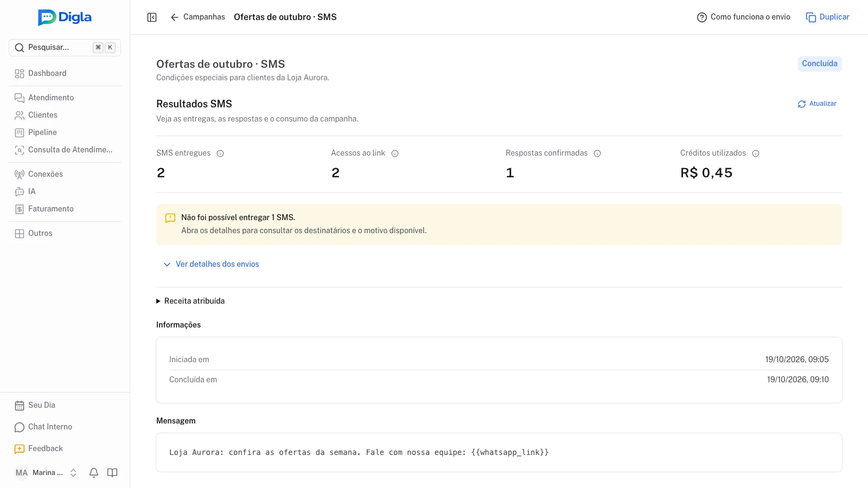Expand 'Ver detalhes dos envios'

click(x=211, y=264)
